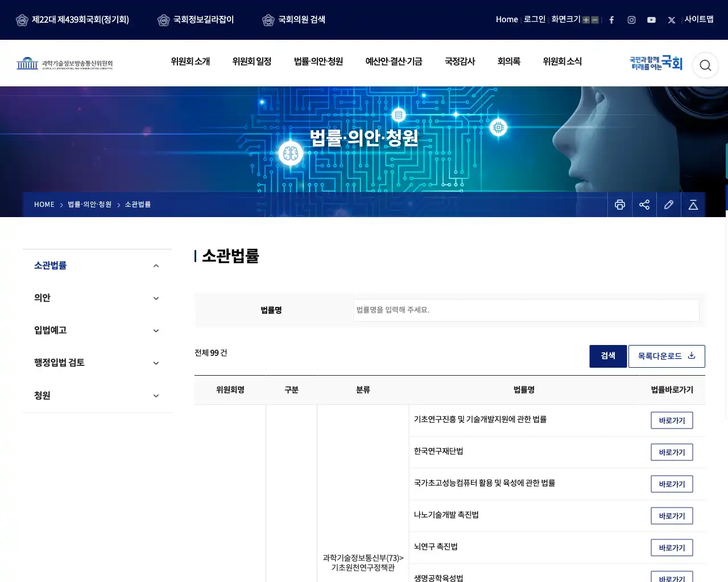Share this page via share icon
The image size is (728, 582).
(644, 205)
